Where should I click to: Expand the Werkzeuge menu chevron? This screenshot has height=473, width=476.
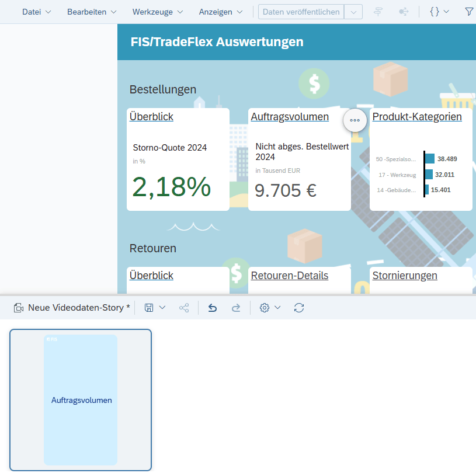pyautogui.click(x=180, y=12)
